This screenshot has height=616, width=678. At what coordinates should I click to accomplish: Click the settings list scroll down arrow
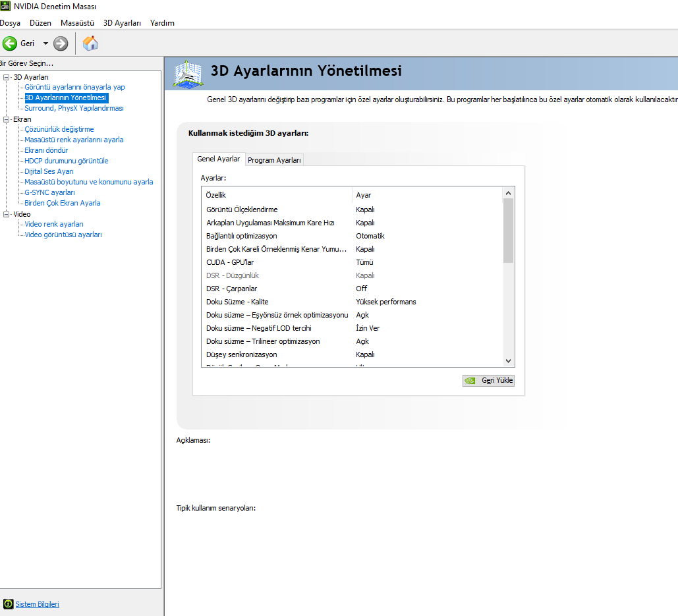tap(509, 361)
